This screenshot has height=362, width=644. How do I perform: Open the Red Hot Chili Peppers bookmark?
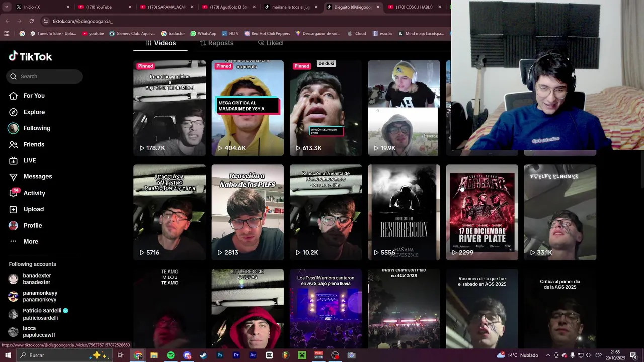(267, 34)
